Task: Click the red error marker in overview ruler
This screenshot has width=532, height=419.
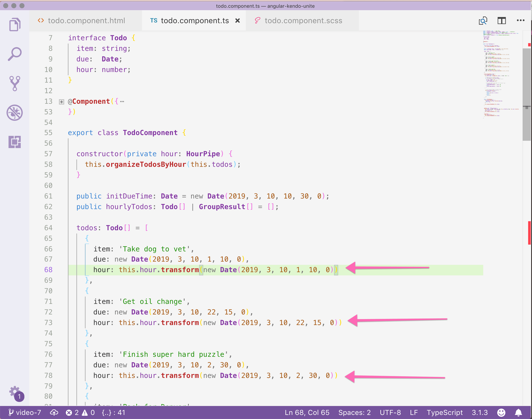Action: [x=529, y=233]
